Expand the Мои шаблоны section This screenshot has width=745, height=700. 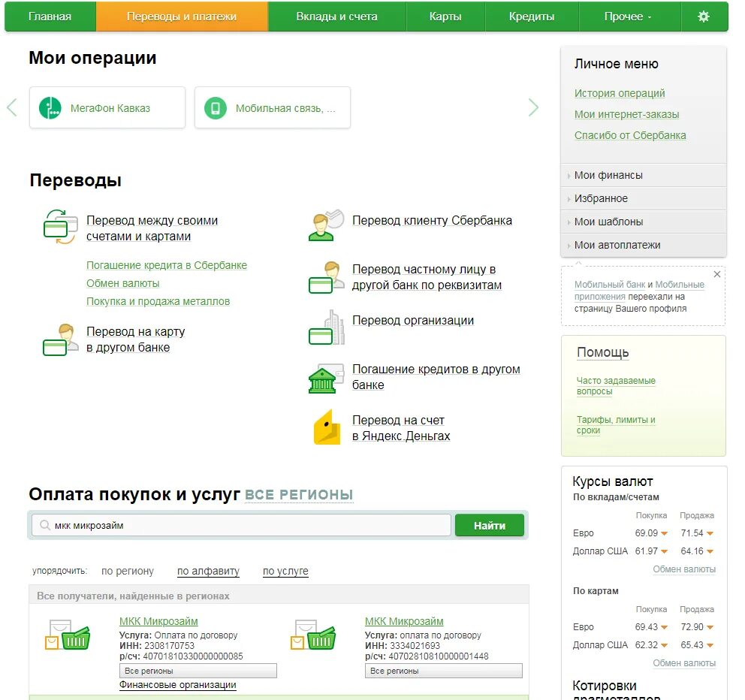pos(644,222)
